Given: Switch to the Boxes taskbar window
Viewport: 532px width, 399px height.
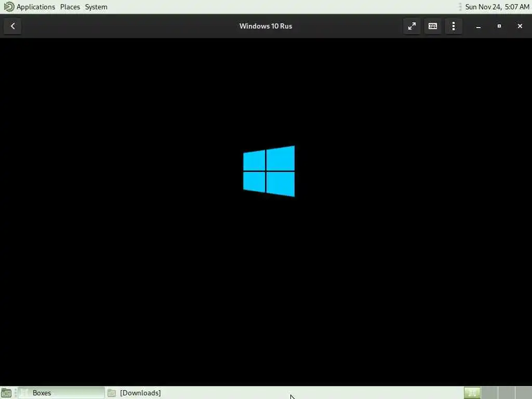Looking at the screenshot, I should point(61,393).
